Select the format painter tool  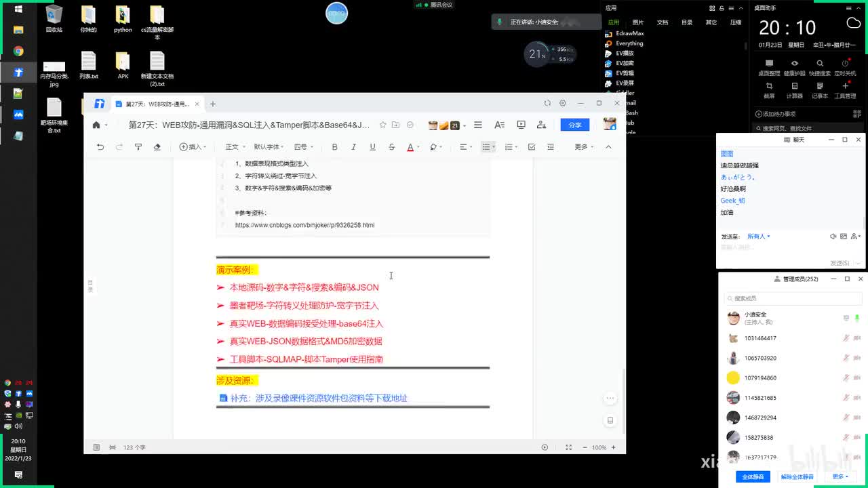click(x=138, y=146)
